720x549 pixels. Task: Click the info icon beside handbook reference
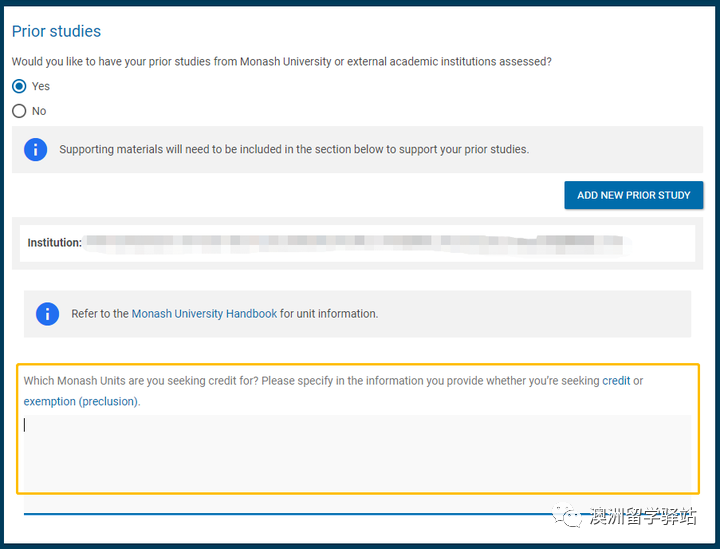[x=48, y=314]
